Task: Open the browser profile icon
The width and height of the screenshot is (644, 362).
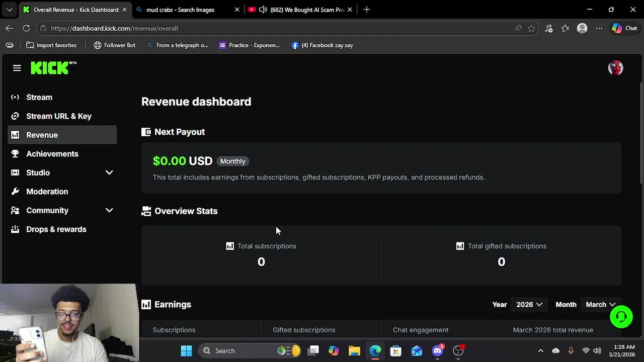Action: (x=582, y=28)
